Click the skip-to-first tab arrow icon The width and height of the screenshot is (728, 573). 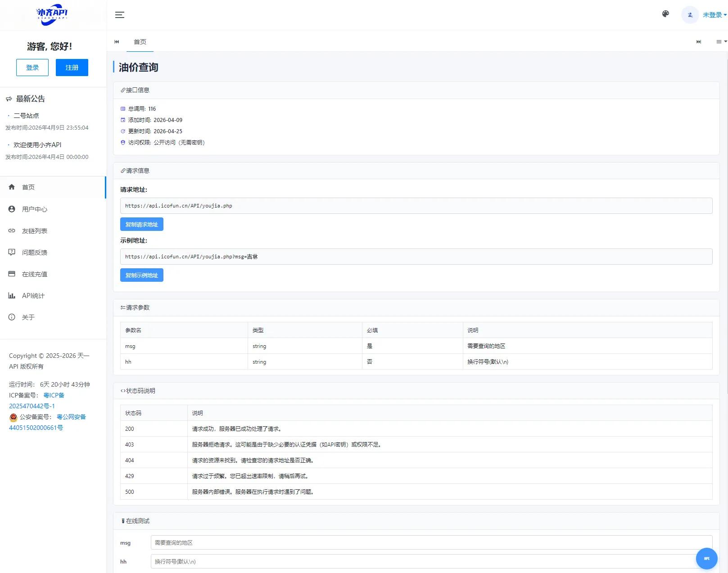pos(117,41)
